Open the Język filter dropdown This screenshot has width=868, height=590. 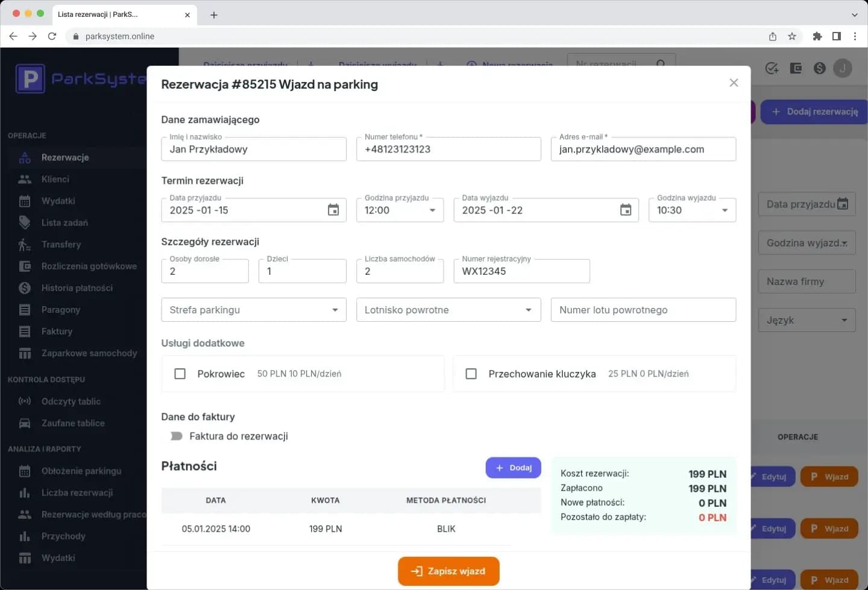tap(807, 320)
